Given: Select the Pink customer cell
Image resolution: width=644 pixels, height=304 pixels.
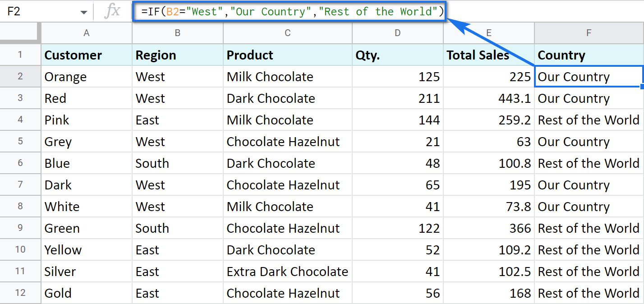Looking at the screenshot, I should coord(87,120).
